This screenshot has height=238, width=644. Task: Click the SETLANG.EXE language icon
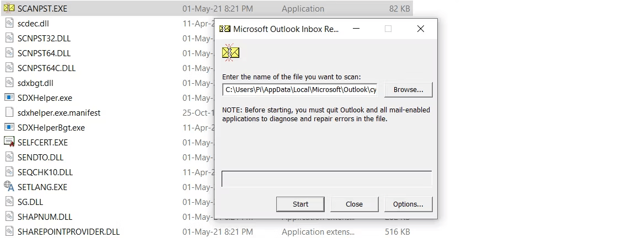[9, 187]
